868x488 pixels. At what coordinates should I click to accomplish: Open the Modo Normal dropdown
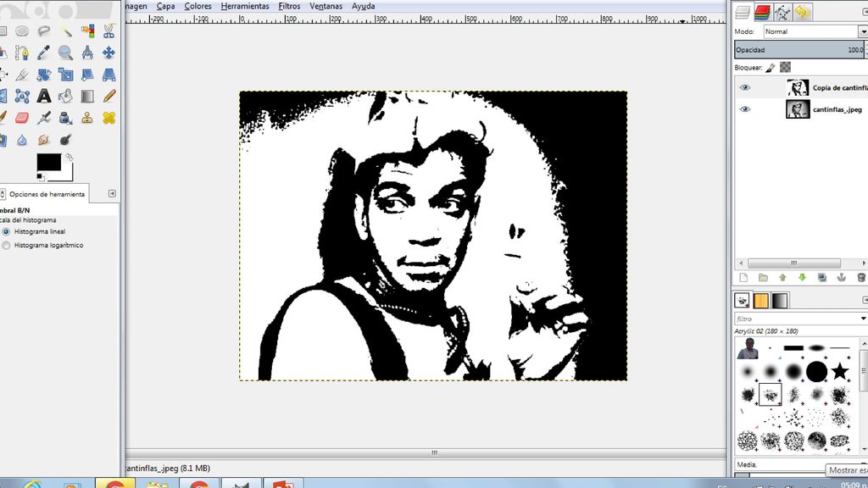click(815, 31)
